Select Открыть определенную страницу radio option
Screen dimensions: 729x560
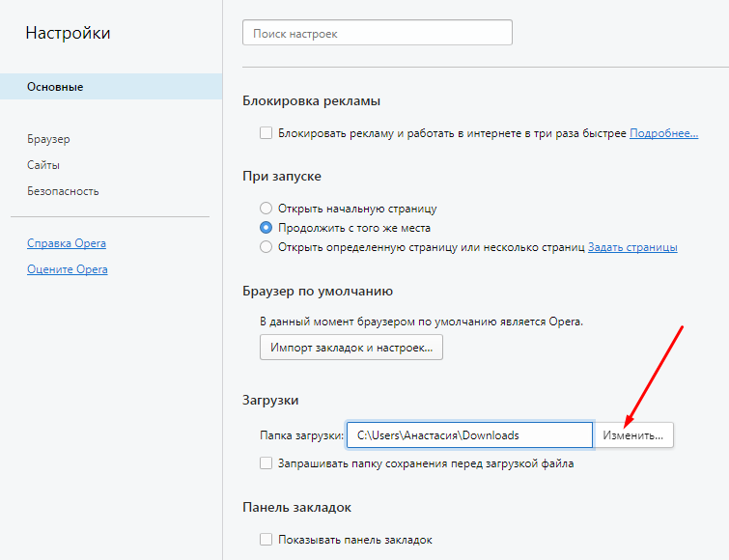(x=266, y=247)
